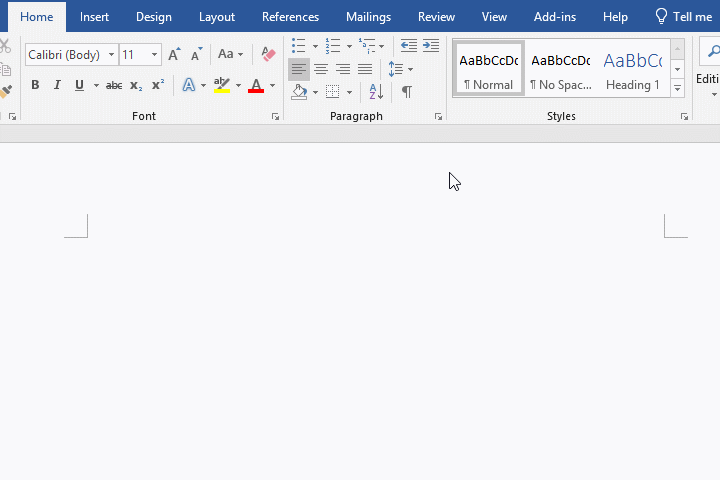This screenshot has width=720, height=480.
Task: Select the Review tab
Action: 436,17
